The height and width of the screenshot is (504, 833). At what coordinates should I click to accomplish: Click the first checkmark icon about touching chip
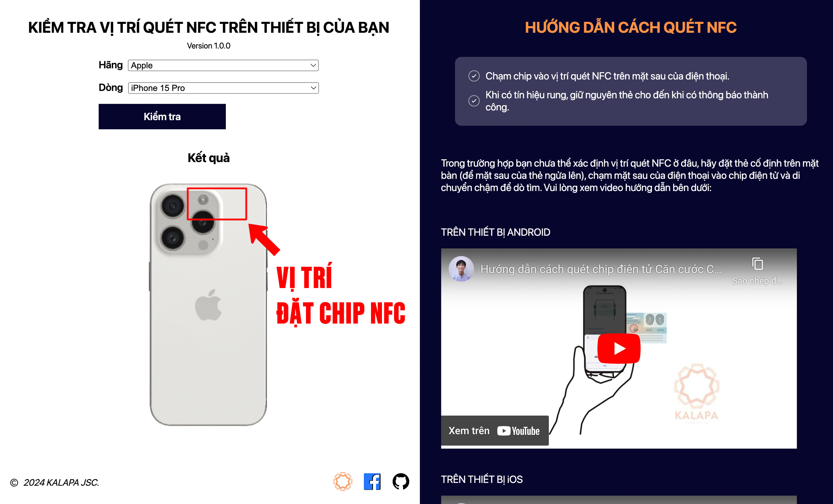click(x=474, y=76)
